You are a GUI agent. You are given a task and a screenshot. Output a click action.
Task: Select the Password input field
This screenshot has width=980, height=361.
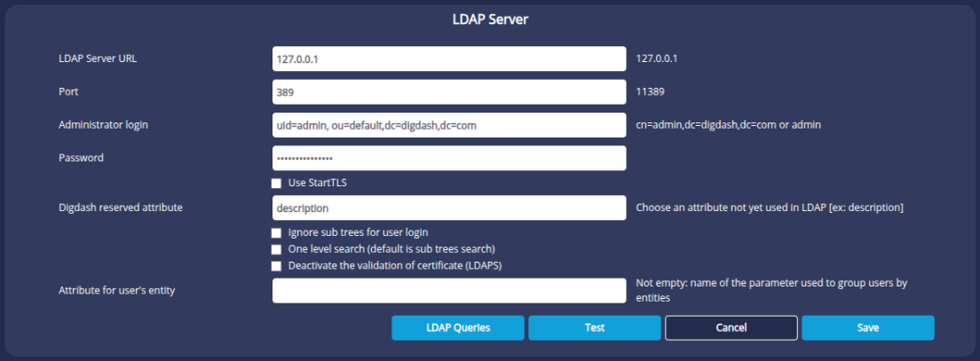click(x=448, y=158)
